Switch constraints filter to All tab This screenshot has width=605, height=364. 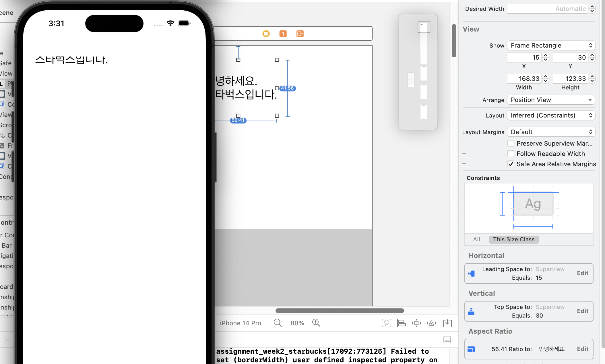tap(476, 239)
